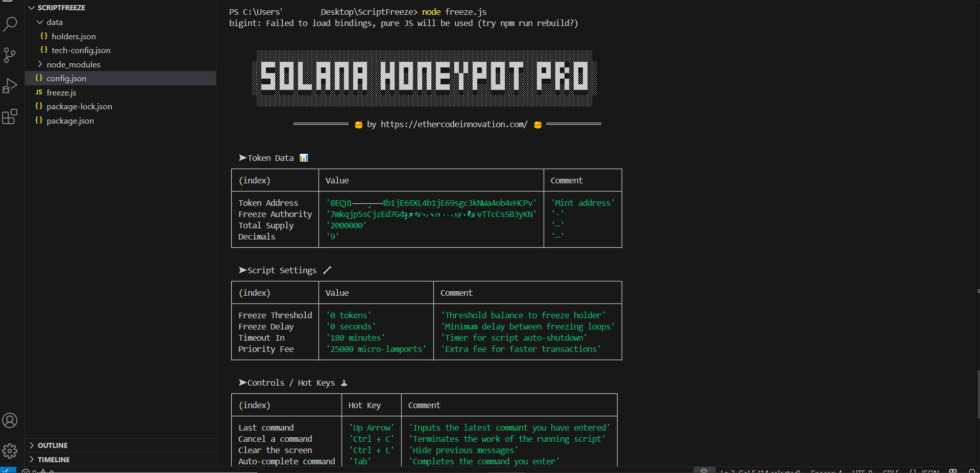Click the 'Freeze Threshold' row label
This screenshot has width=980, height=473.
[x=275, y=315]
